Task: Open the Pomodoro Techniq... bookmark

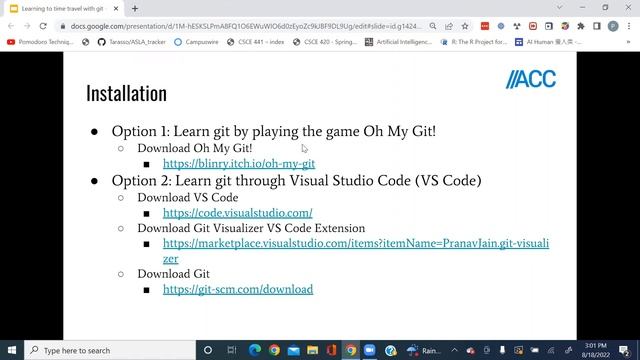Action: click(x=40, y=42)
